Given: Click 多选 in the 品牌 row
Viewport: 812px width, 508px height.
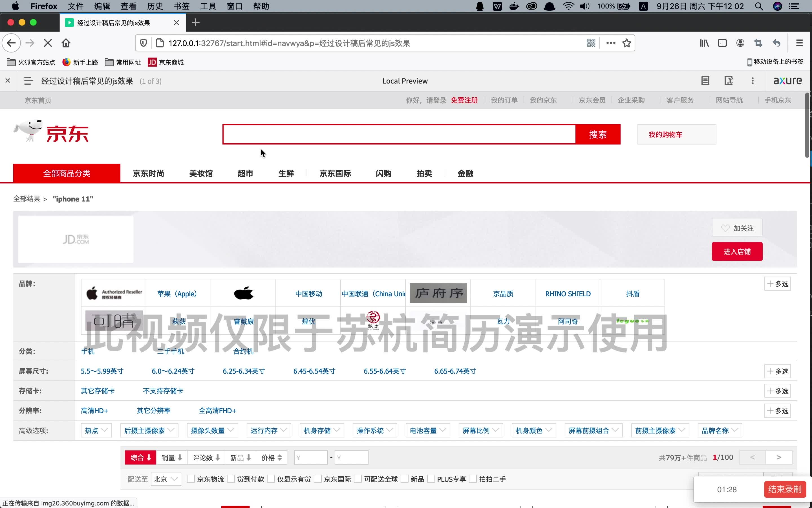Looking at the screenshot, I should 777,284.
